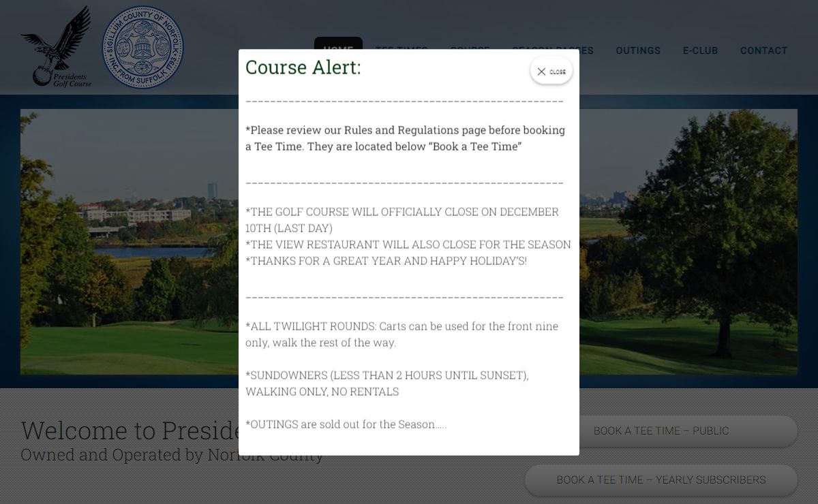Open the Contact menu item
Screen dimensions: 818x504
pos(763,50)
